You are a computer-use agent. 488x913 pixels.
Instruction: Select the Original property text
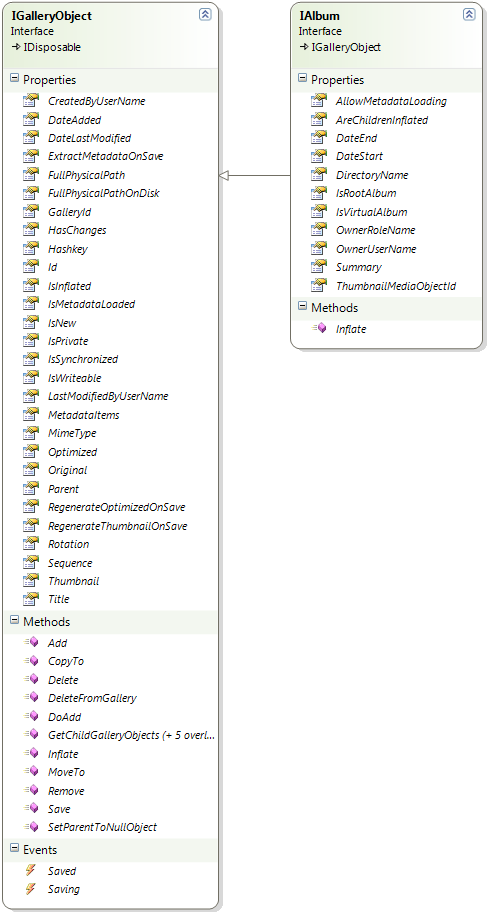pyautogui.click(x=68, y=470)
